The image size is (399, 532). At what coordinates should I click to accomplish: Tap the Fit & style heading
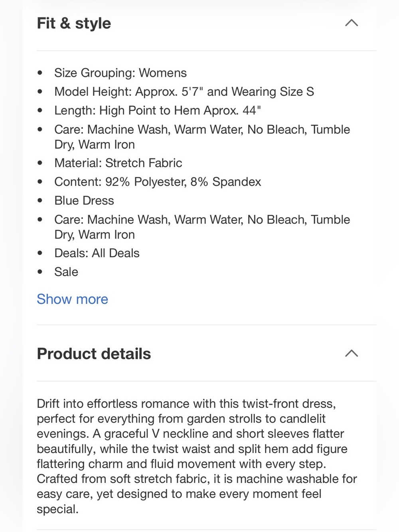coord(74,23)
